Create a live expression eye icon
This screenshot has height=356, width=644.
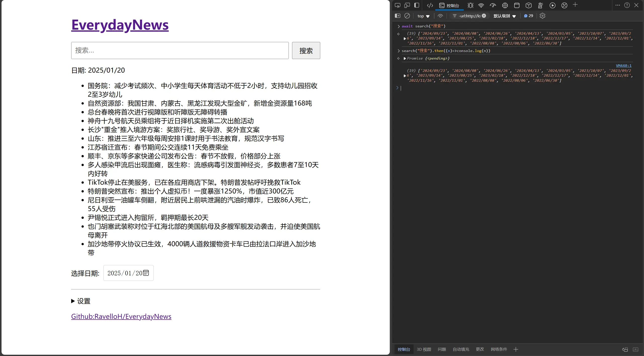click(x=440, y=16)
